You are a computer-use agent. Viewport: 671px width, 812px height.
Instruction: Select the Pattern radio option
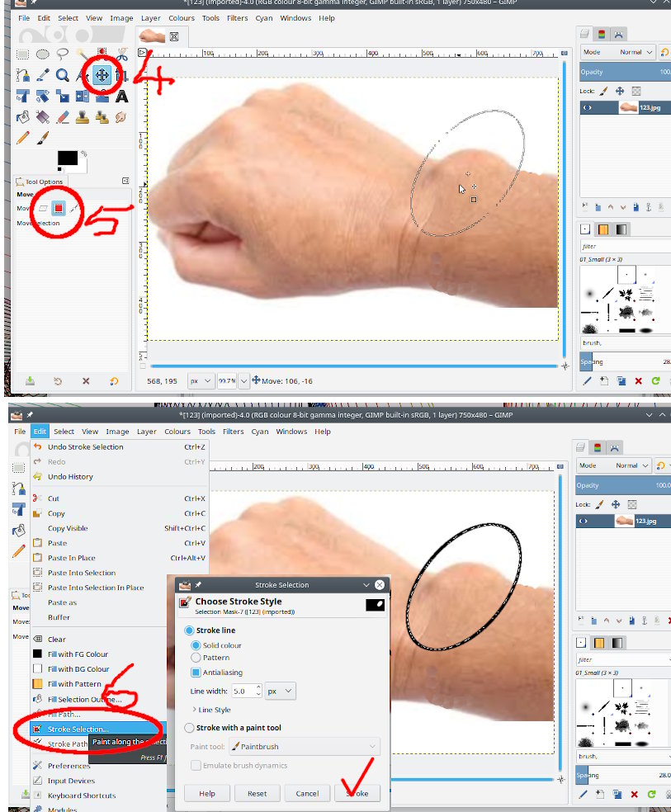tap(196, 658)
